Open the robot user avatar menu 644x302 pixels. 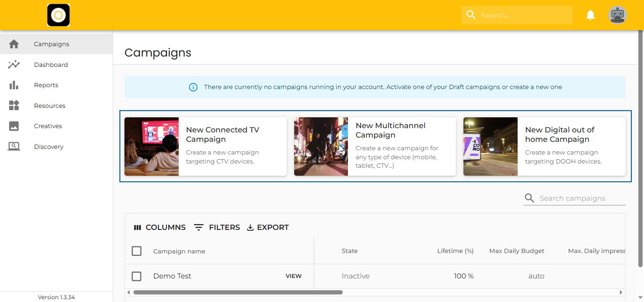pos(617,15)
